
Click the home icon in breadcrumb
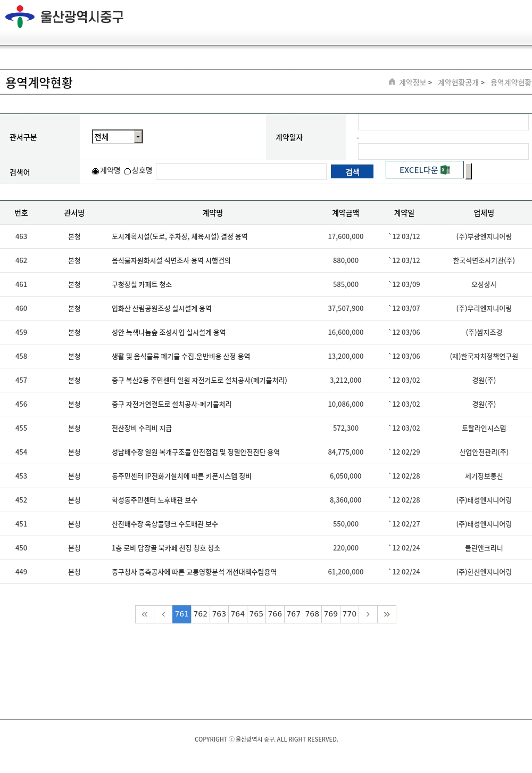click(x=392, y=82)
